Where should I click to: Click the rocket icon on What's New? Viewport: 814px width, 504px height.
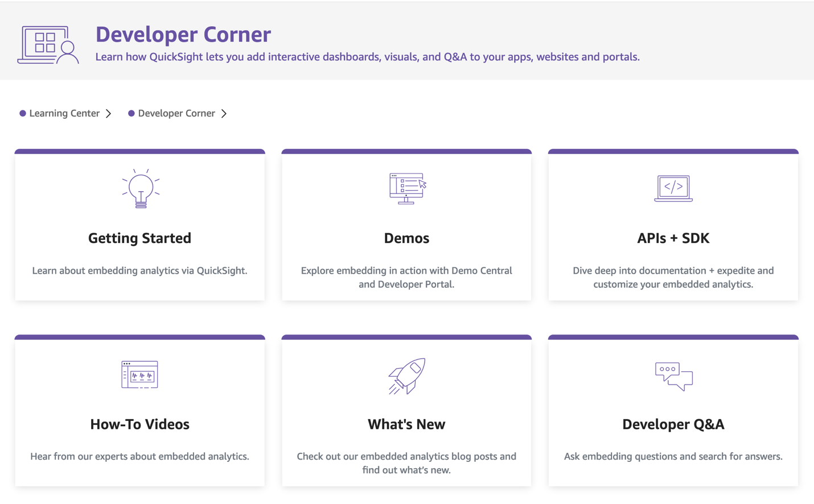pos(407,376)
